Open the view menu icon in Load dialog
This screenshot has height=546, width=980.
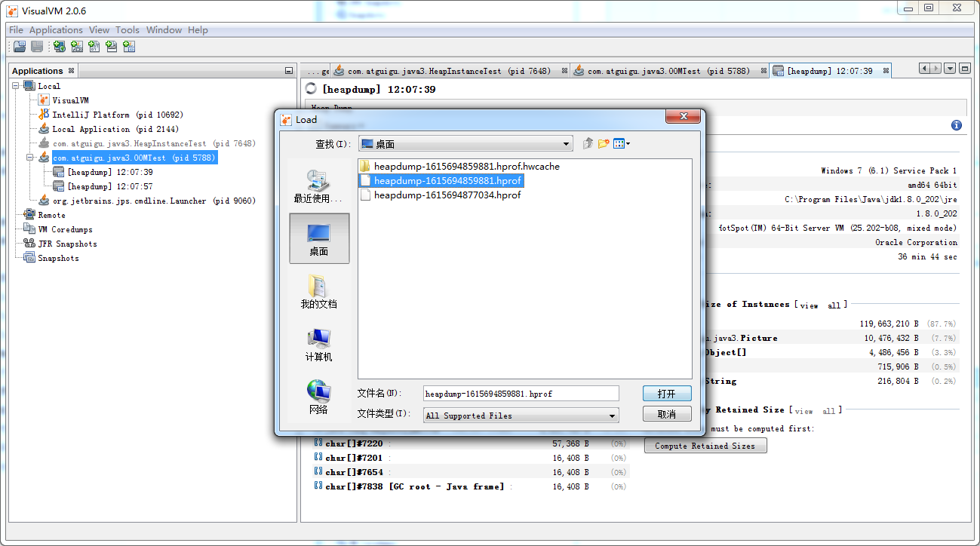pyautogui.click(x=622, y=144)
